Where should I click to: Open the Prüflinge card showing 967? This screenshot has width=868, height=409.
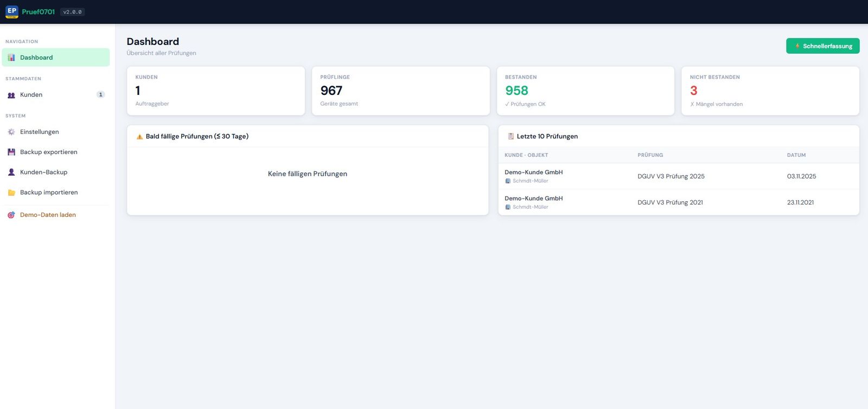coord(401,91)
